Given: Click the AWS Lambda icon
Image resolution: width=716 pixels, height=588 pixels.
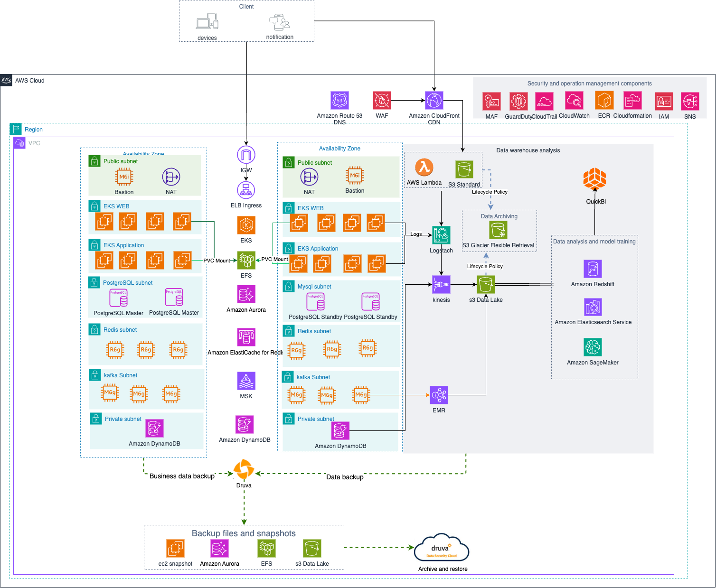Looking at the screenshot, I should pyautogui.click(x=424, y=168).
